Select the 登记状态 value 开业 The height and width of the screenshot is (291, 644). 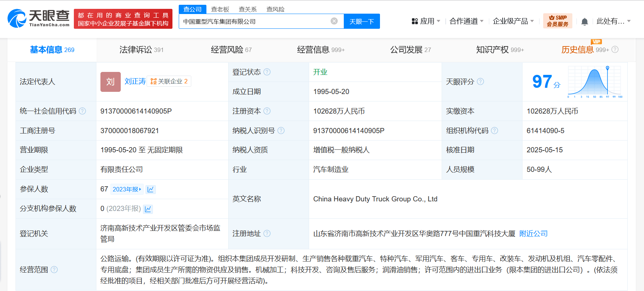[x=320, y=72]
